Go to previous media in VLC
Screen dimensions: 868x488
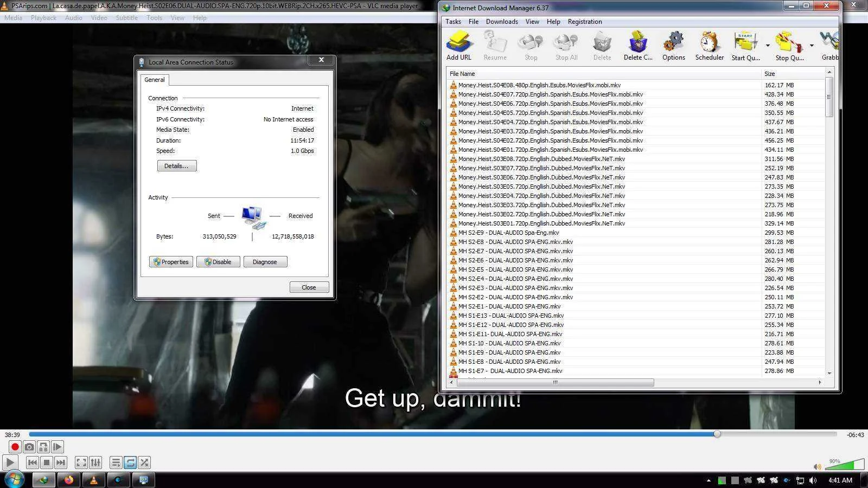pos(33,463)
